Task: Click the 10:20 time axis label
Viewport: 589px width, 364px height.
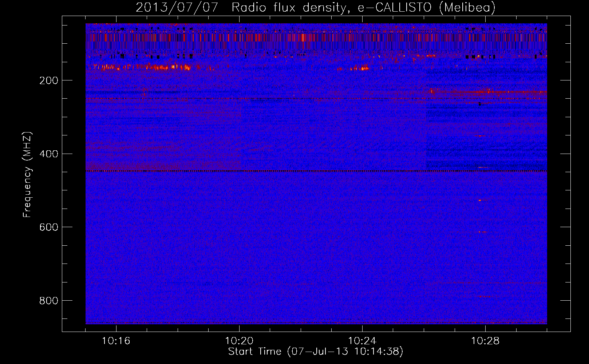Action: pyautogui.click(x=239, y=341)
